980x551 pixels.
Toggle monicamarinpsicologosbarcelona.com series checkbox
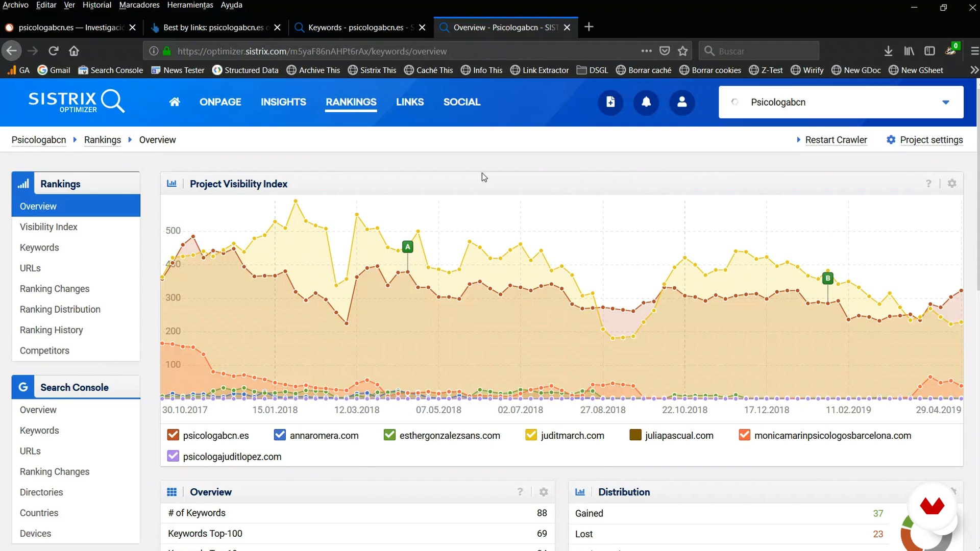(744, 435)
